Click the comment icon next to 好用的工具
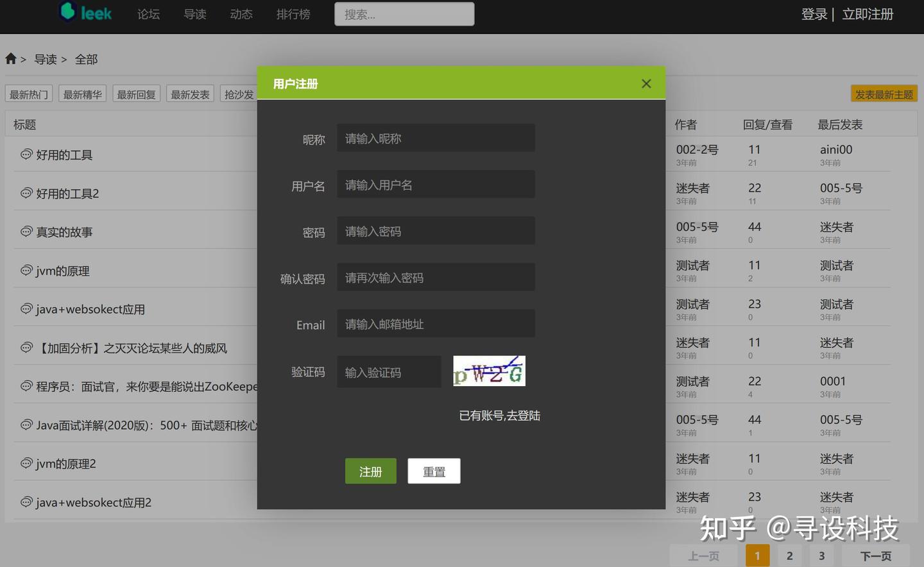Viewport: 924px width, 567px height. [x=26, y=154]
